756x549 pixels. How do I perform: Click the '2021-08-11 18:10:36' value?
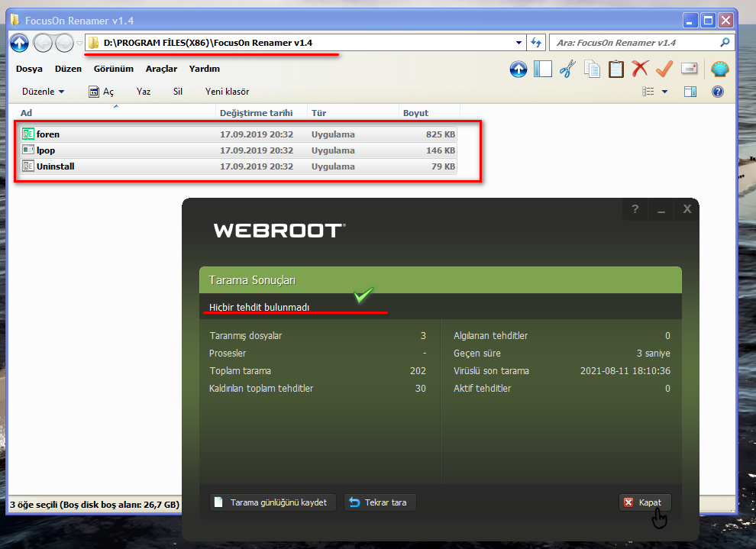tap(625, 370)
